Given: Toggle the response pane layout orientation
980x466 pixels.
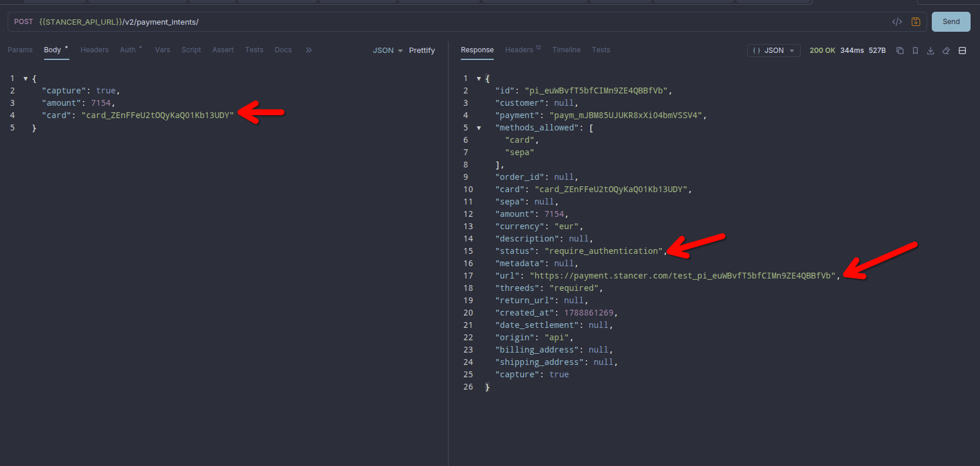Looking at the screenshot, I should tap(962, 51).
